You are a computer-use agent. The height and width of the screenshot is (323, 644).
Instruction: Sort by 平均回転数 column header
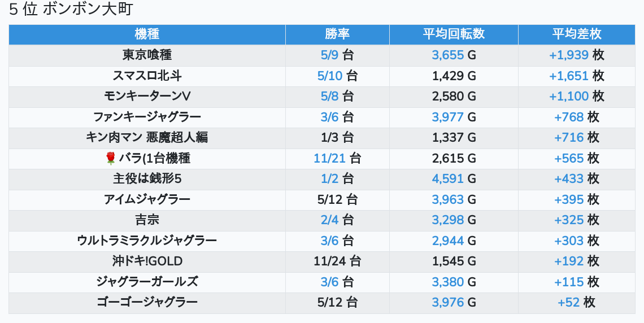(x=454, y=34)
